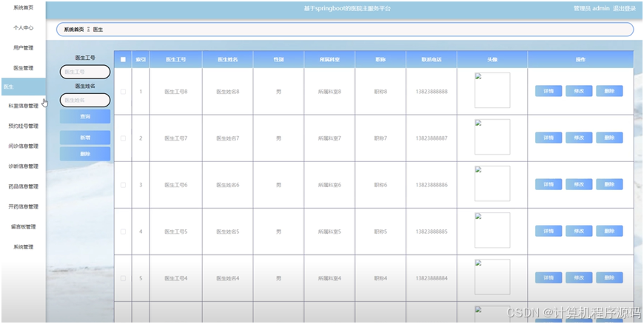Click the avatar image of 医生姓名5
This screenshot has width=644, height=324.
492,230
